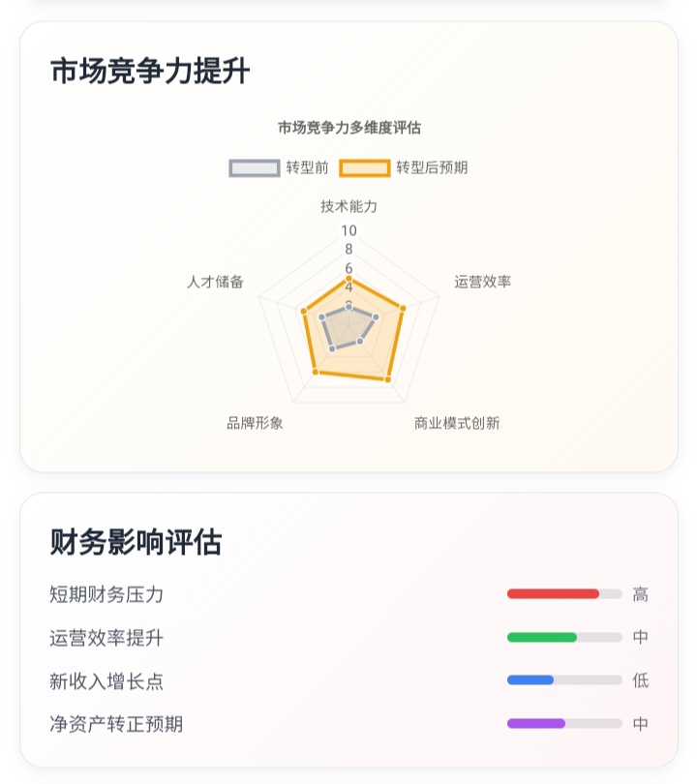This screenshot has height=784, width=697.
Task: Click the 财务影响评估 section heading
Action: [136, 542]
